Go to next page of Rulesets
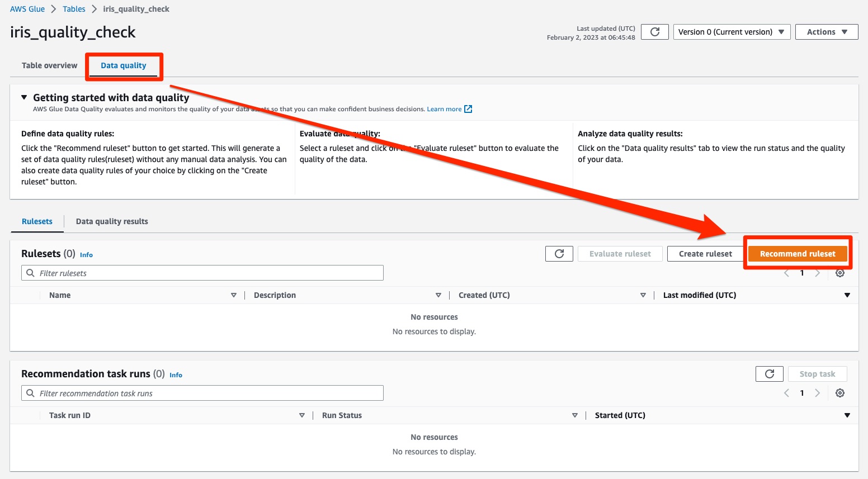Viewport: 868px width, 479px height. pyautogui.click(x=818, y=273)
